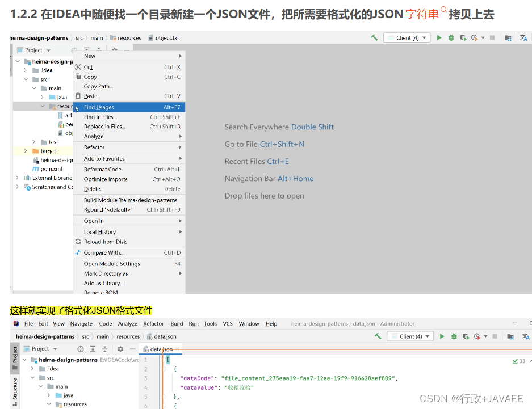
Task: Choose Delete... in context menu
Action: coord(129,189)
